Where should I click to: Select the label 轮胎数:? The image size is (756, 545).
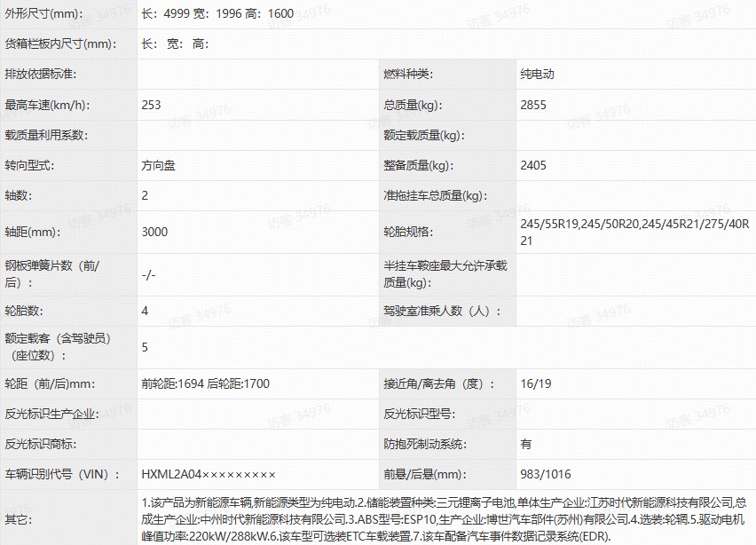pos(24,311)
